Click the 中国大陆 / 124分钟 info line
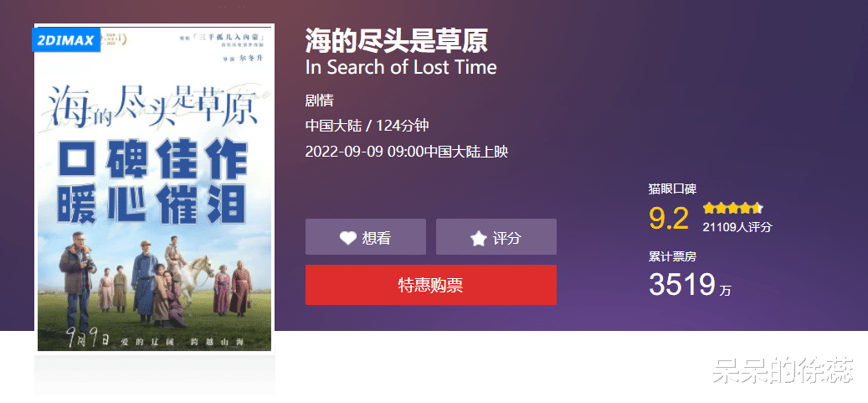This screenshot has width=868, height=403. (x=367, y=126)
